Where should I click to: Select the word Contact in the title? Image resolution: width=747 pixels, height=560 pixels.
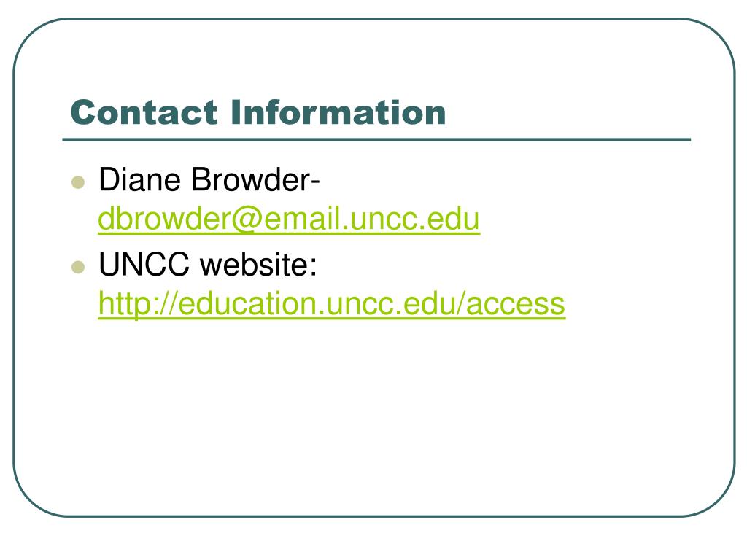144,112
